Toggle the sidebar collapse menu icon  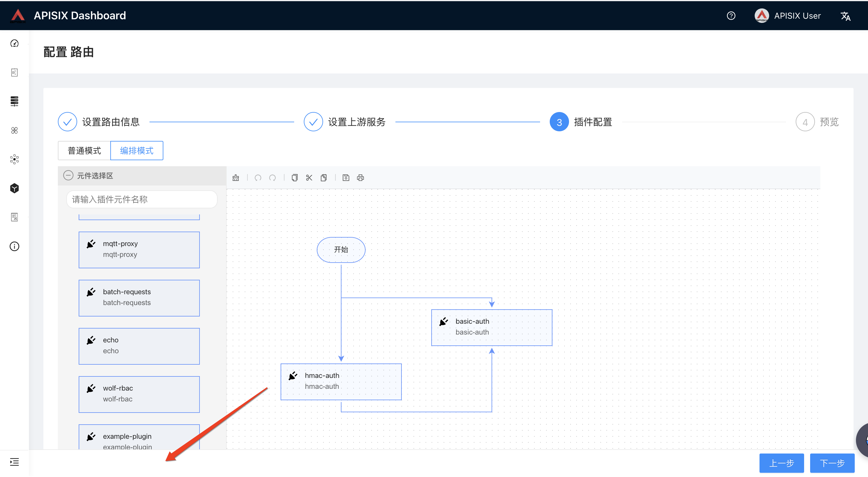pyautogui.click(x=14, y=462)
